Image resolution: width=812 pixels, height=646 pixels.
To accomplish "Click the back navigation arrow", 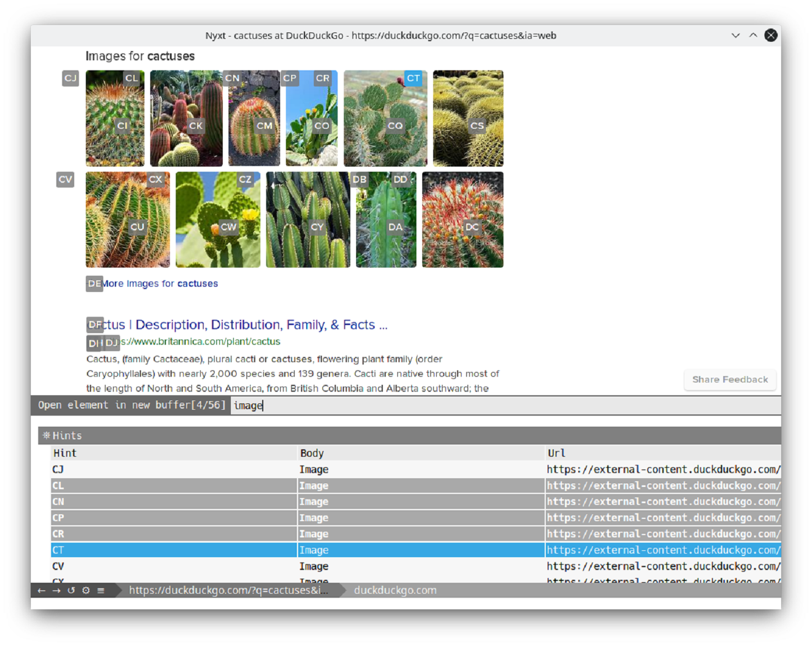I will [x=41, y=590].
